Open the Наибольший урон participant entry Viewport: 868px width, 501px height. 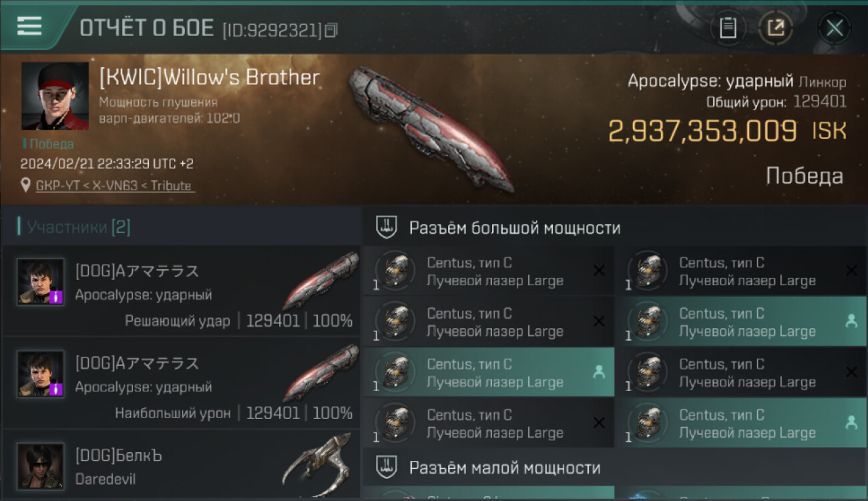[182, 383]
